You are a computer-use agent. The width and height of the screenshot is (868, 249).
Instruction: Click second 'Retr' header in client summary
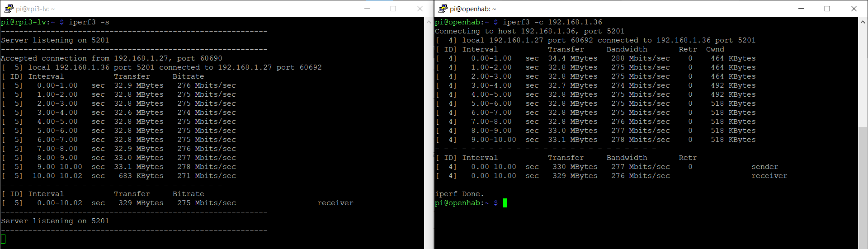[x=688, y=158]
